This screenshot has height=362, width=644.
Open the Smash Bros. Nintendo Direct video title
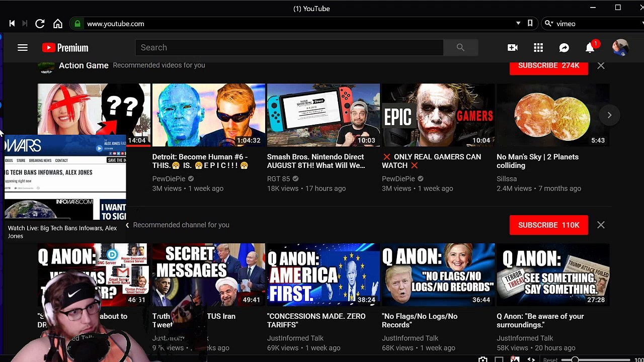tap(316, 161)
